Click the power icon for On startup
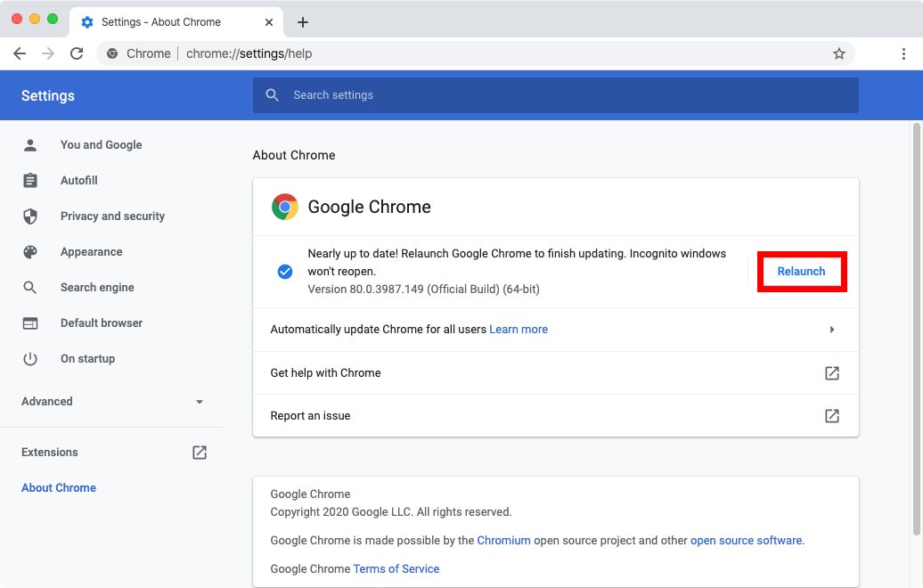This screenshot has width=923, height=588. click(x=30, y=358)
